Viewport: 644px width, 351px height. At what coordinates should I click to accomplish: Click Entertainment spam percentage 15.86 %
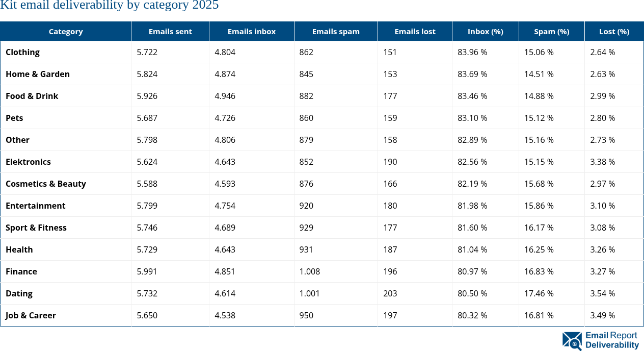pyautogui.click(x=539, y=206)
